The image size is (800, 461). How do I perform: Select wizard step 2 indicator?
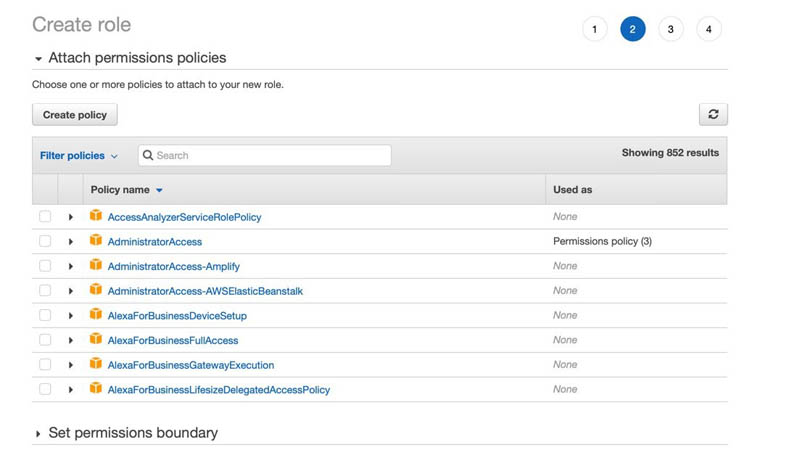(x=633, y=29)
